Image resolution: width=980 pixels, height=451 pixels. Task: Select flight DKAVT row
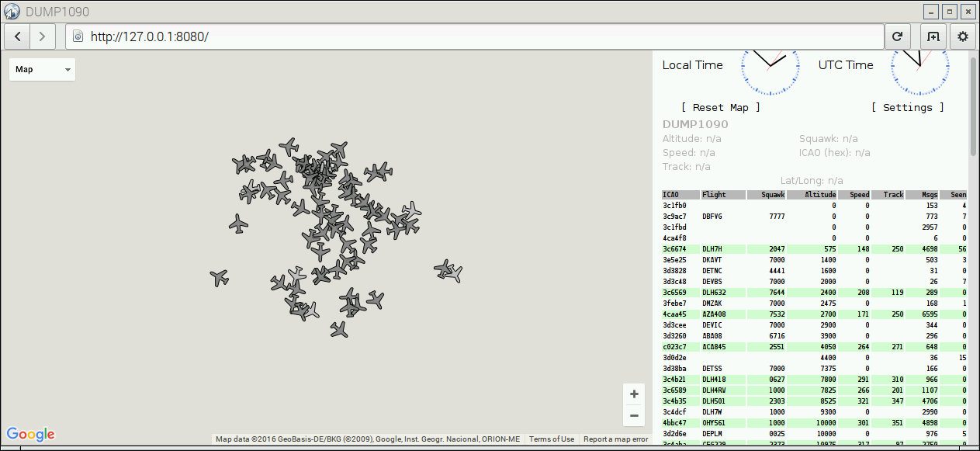tap(814, 260)
